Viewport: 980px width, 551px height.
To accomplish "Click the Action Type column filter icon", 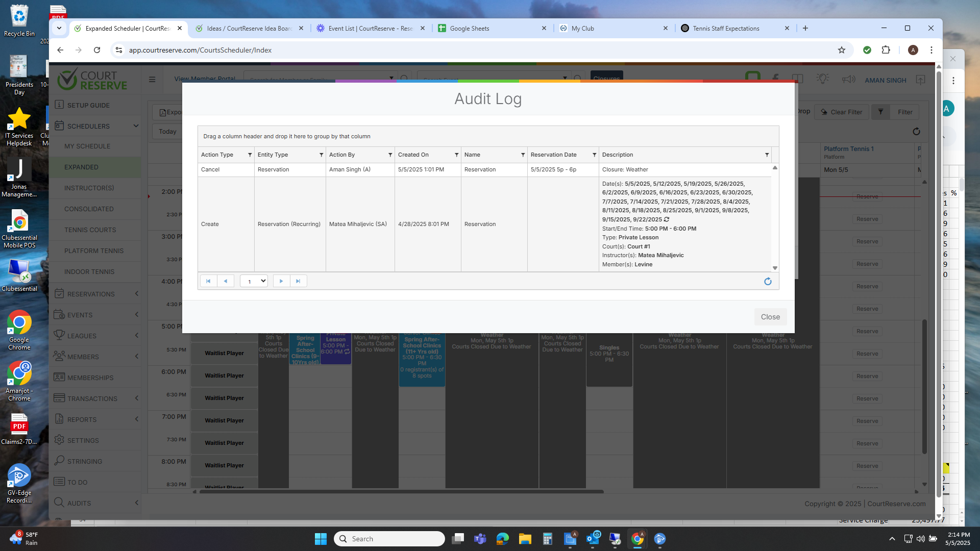I will pyautogui.click(x=250, y=155).
